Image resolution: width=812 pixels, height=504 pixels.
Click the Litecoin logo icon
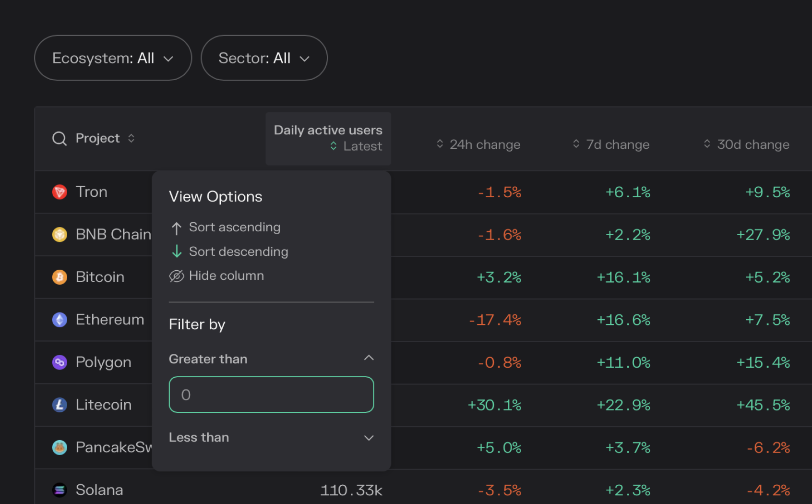click(60, 405)
